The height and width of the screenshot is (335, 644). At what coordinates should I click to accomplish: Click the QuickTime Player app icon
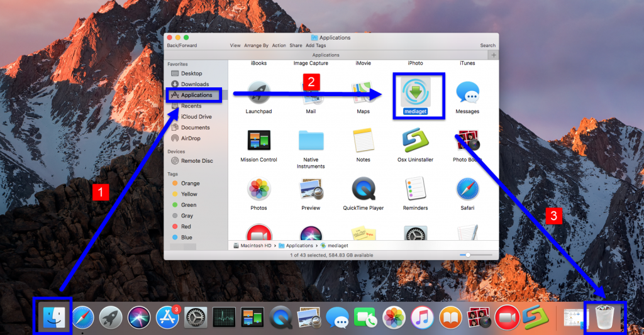click(x=363, y=189)
